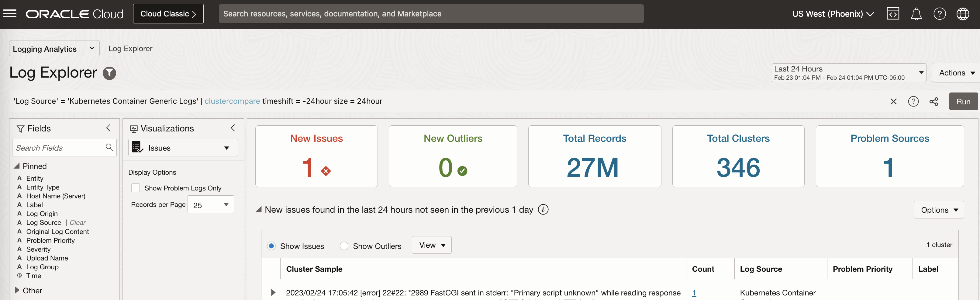The width and height of the screenshot is (980, 300).
Task: Click into the query text box
Action: coord(449,101)
